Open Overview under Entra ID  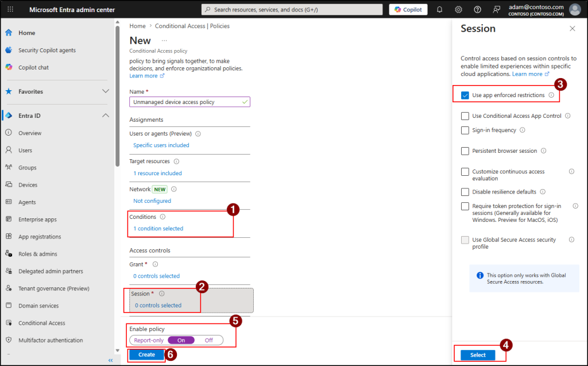[30, 133]
